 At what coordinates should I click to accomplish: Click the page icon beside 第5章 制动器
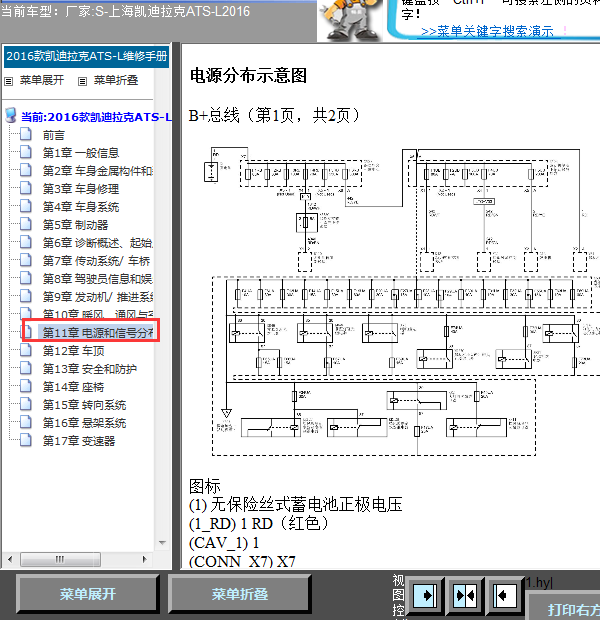tap(26, 225)
